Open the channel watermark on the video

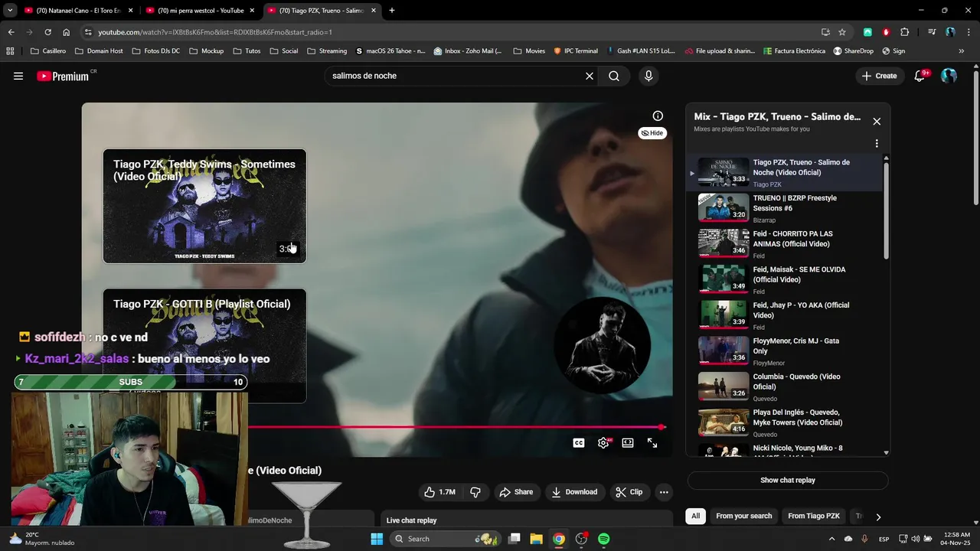[602, 345]
